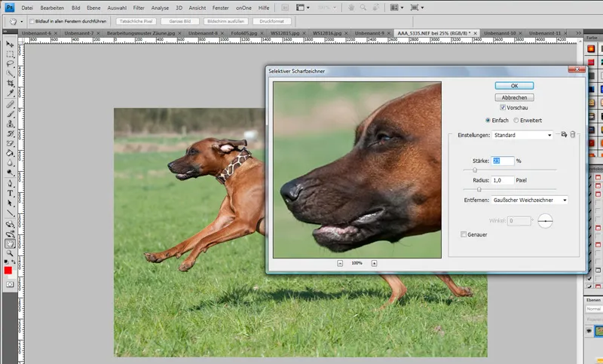603x364 pixels.
Task: Select the Hand tool in toolbox
Action: tap(10, 243)
